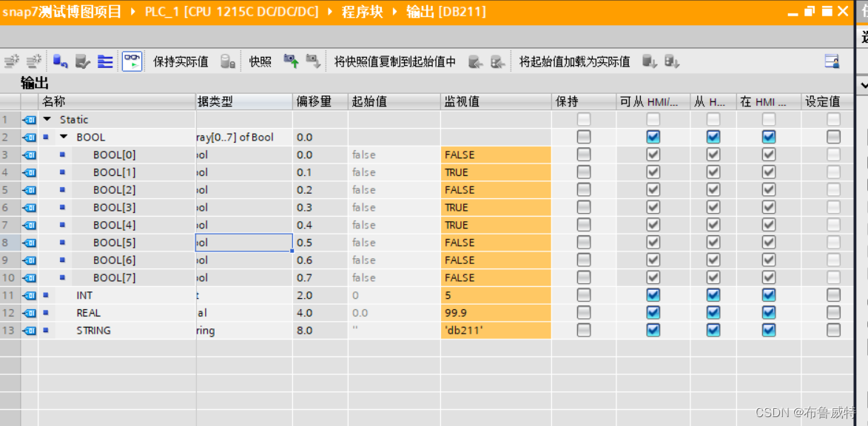
Task: Toggle 在 HMI checkbox for the STRING row
Action: click(x=769, y=331)
